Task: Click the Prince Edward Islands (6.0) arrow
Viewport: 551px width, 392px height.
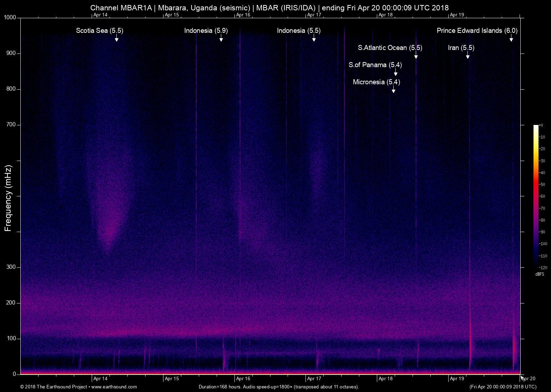Action: (511, 39)
